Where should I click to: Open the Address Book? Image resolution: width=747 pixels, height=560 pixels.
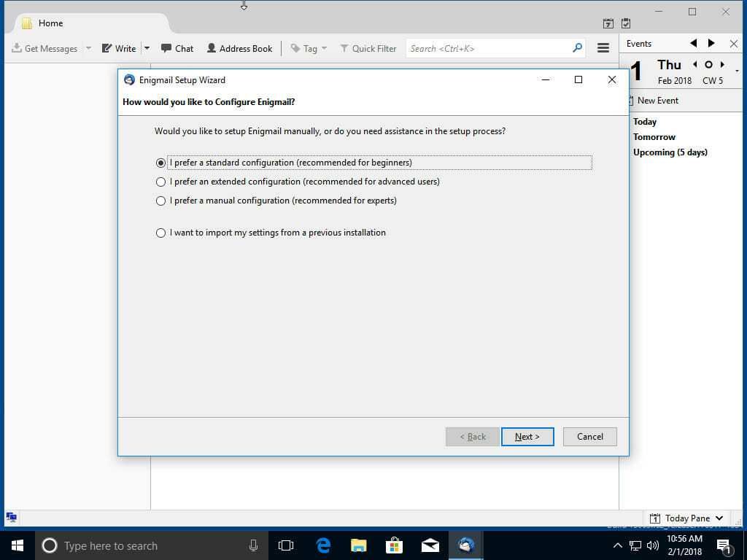(239, 48)
